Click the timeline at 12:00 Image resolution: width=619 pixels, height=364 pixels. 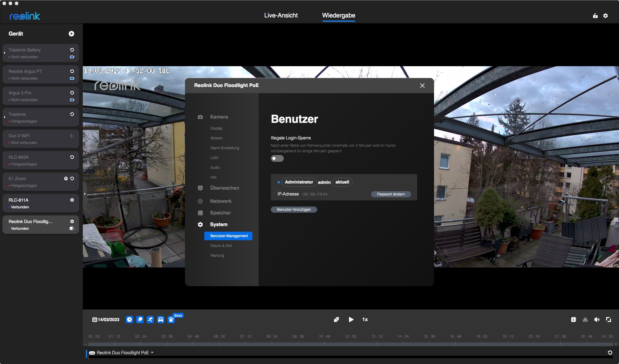point(351,344)
